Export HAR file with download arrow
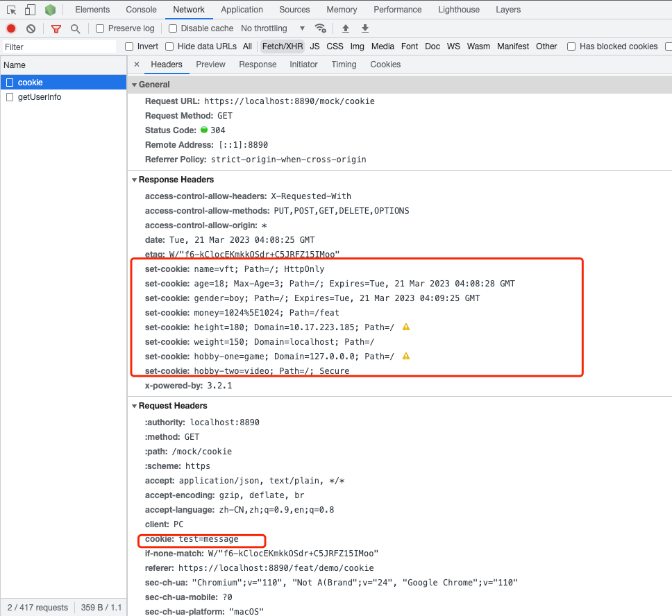The height and width of the screenshot is (616, 672). point(365,28)
